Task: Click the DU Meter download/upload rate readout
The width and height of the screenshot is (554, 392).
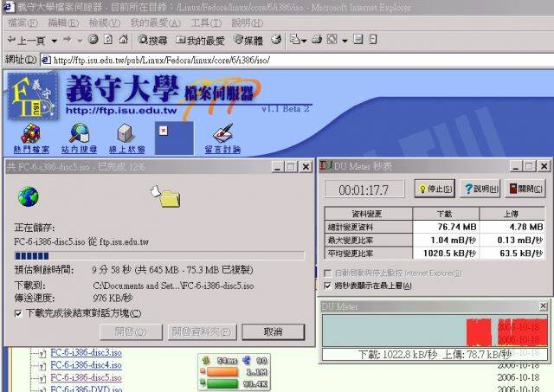Action: (435, 354)
